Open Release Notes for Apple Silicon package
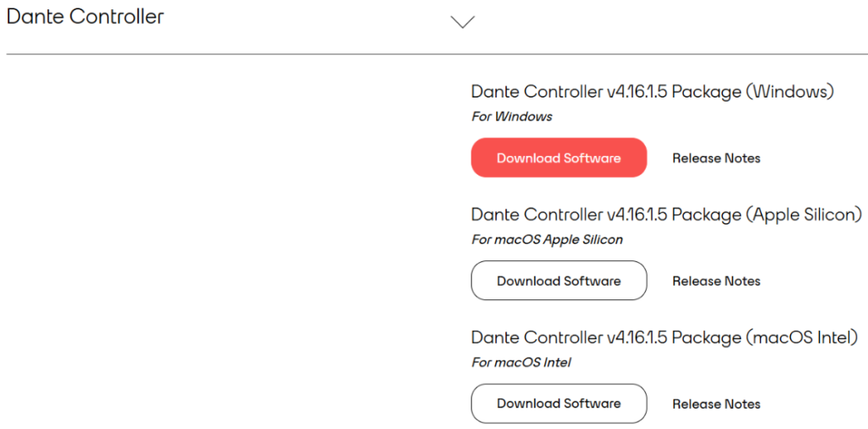The width and height of the screenshot is (868, 429). pos(716,281)
